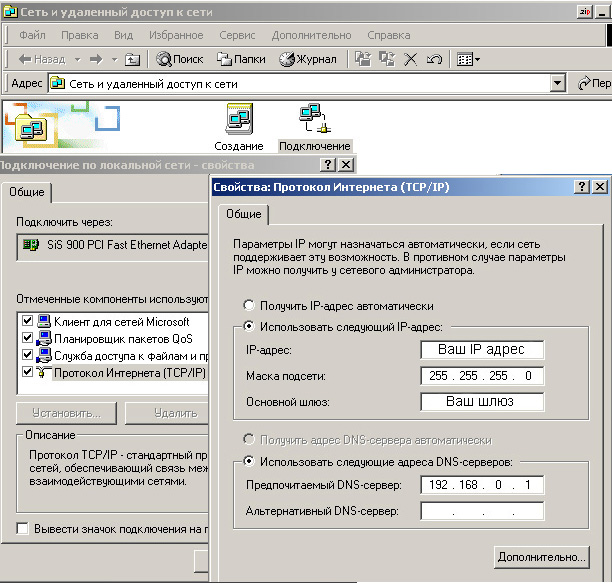Click the Поиск (Search) toolbar icon

point(180,59)
